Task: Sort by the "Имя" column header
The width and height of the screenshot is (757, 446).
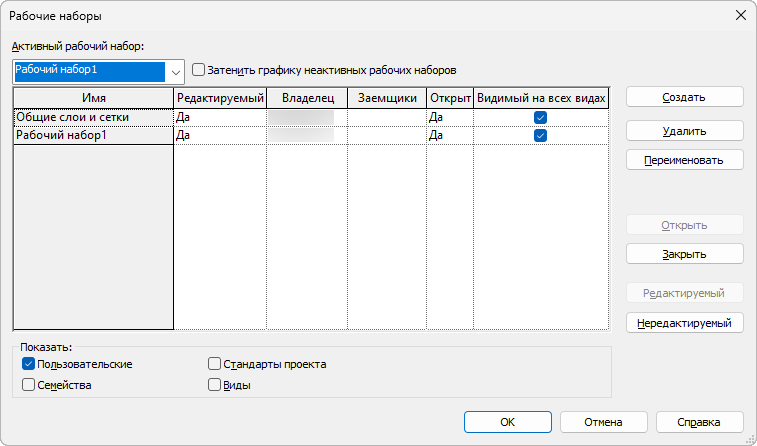Action: (x=94, y=98)
